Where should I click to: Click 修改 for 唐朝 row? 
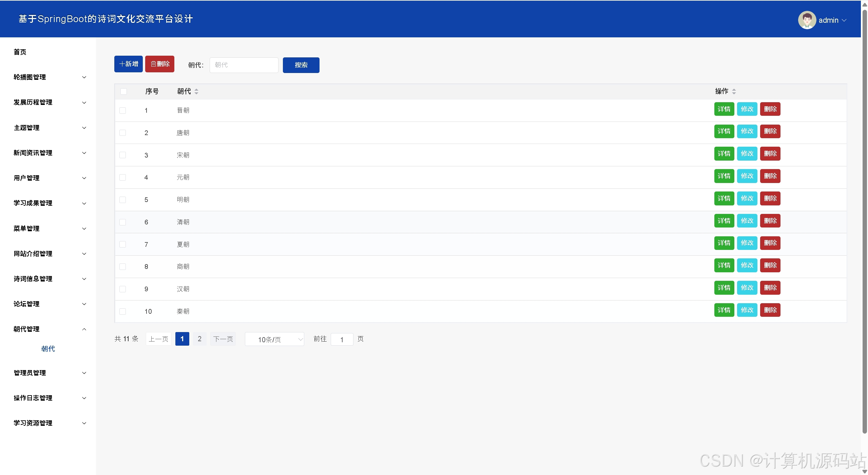(x=747, y=131)
